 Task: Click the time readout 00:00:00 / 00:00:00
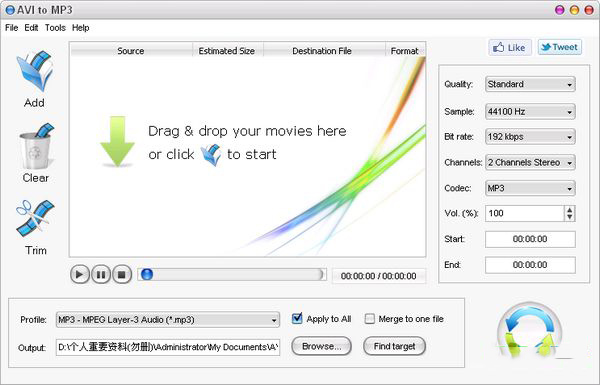pos(378,276)
